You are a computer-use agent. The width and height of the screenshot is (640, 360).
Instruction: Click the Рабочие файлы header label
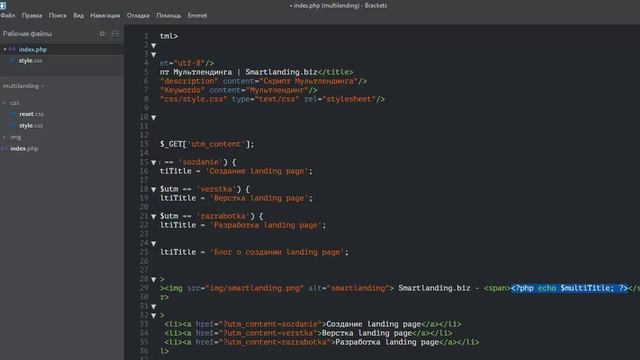(x=27, y=34)
